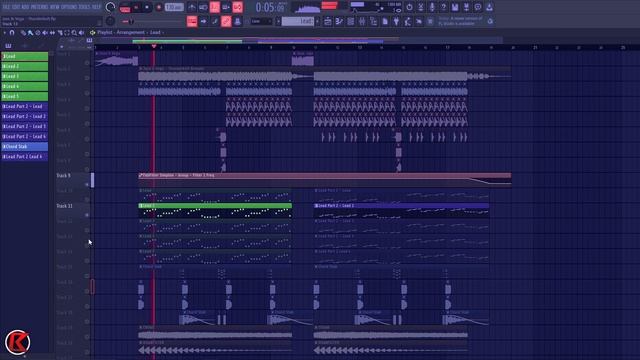Toggle loop recording icon
The image size is (640, 360).
click(238, 7)
